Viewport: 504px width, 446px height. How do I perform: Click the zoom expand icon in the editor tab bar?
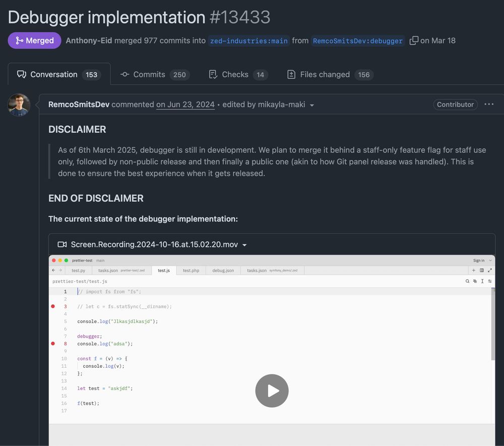[489, 270]
